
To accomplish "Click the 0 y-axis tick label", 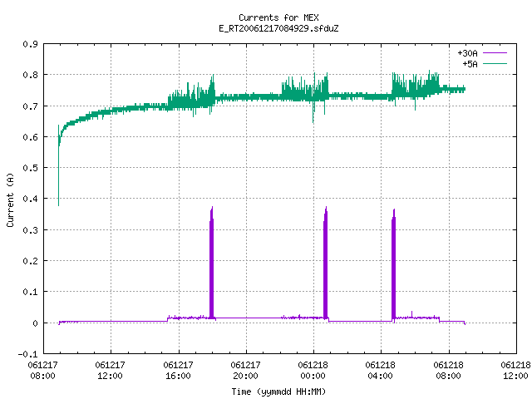I will point(35,323).
